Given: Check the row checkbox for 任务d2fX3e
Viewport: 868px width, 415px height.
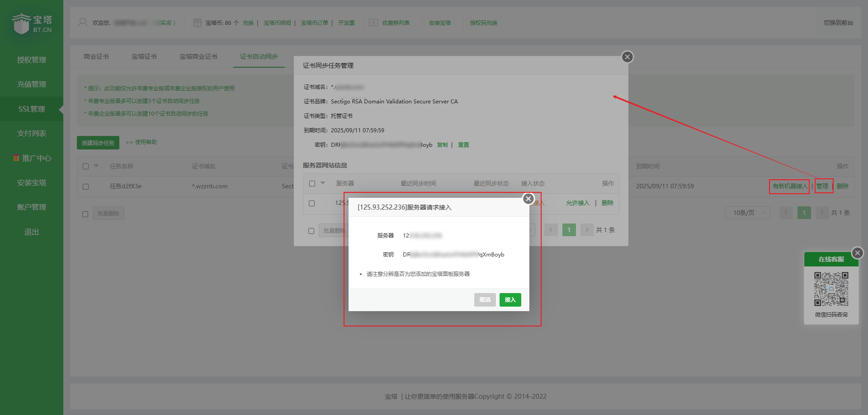Looking at the screenshot, I should [85, 187].
